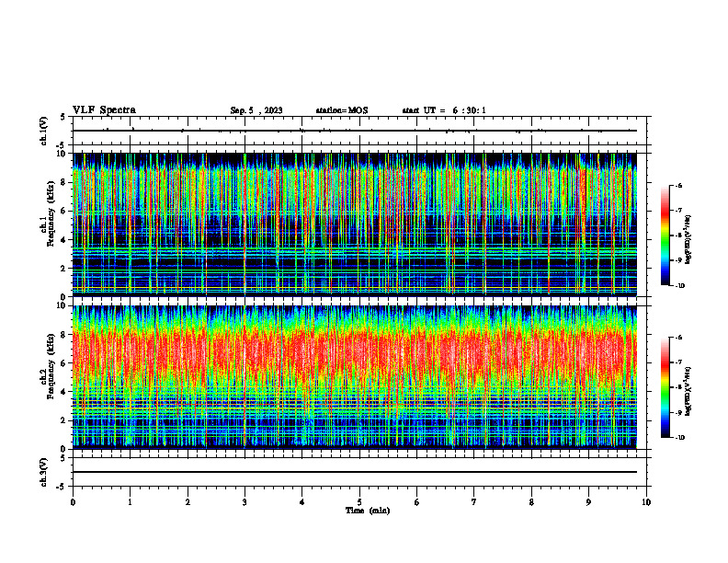Click the ch.1 spectrogram at minute 5
Image resolution: width=728 pixels, height=563 pixels.
click(359, 224)
